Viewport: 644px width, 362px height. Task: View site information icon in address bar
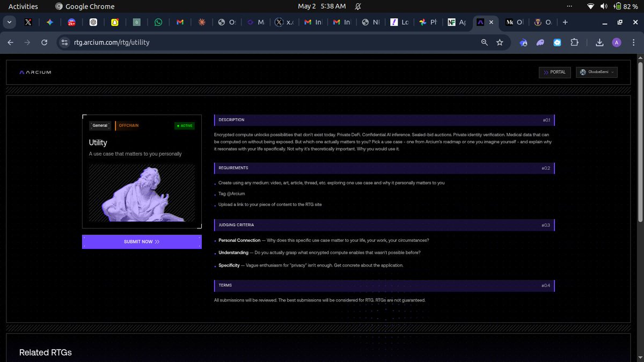point(65,42)
